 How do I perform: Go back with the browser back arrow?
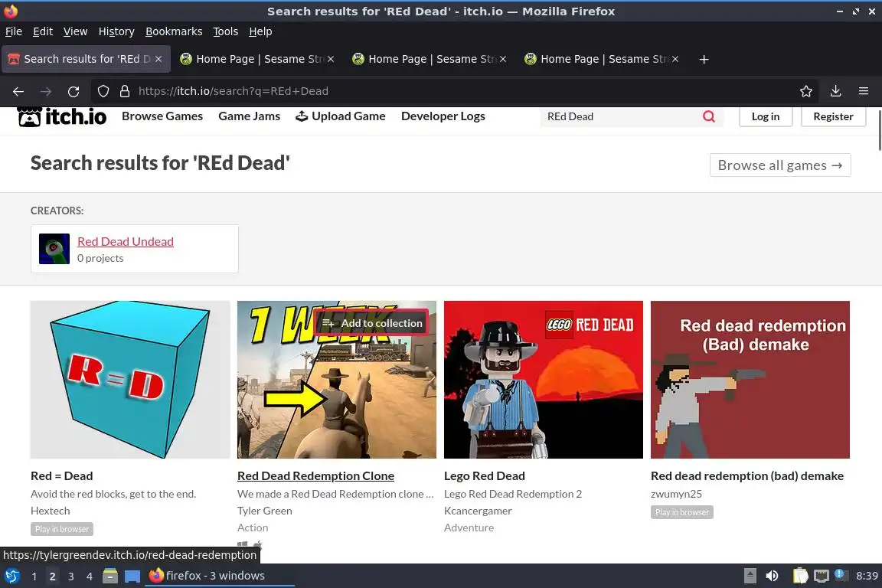(18, 91)
